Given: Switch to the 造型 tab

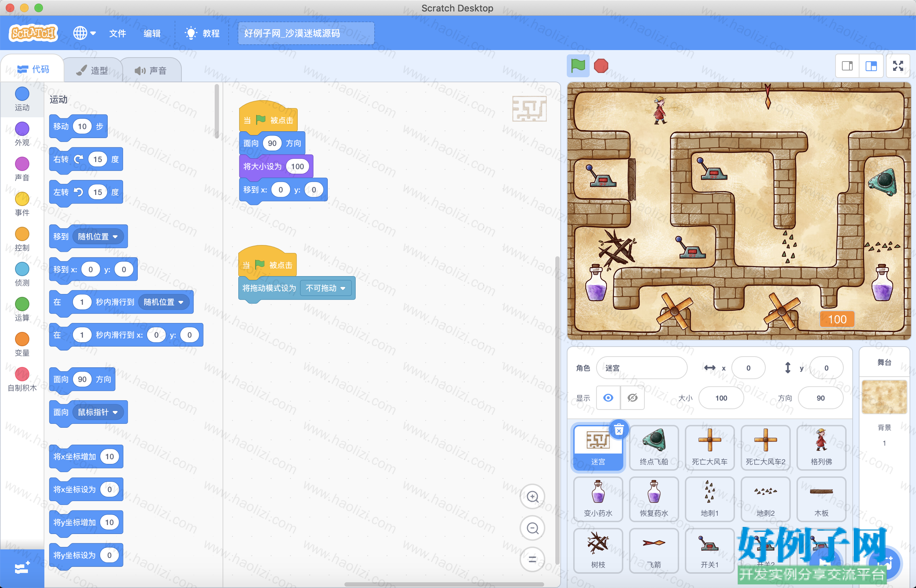Looking at the screenshot, I should [92, 70].
